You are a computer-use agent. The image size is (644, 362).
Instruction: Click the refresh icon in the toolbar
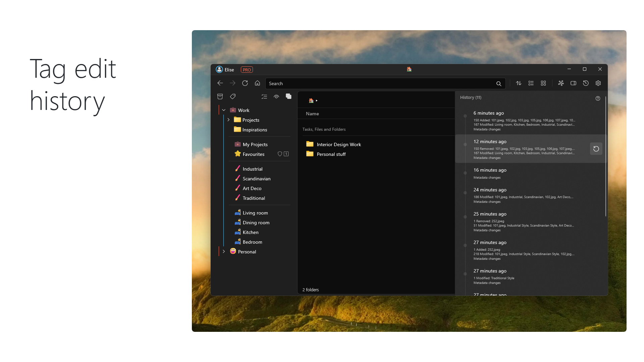(x=245, y=83)
